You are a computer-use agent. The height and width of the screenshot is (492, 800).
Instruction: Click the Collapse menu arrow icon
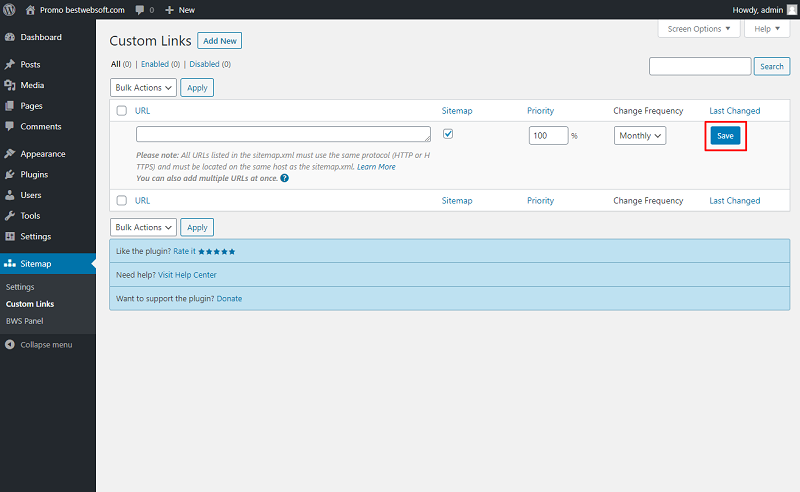coord(10,345)
